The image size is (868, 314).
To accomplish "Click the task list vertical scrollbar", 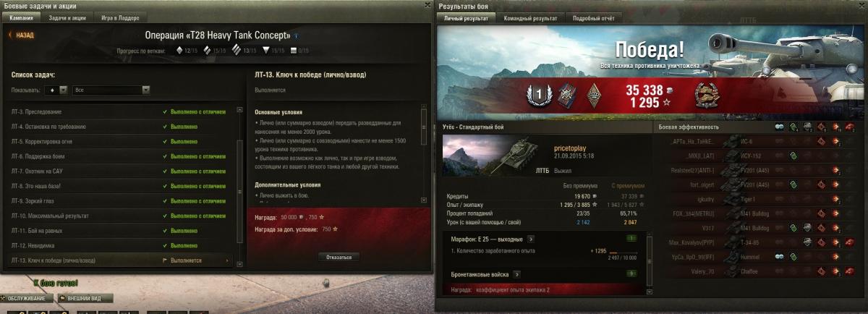I will (x=240, y=181).
